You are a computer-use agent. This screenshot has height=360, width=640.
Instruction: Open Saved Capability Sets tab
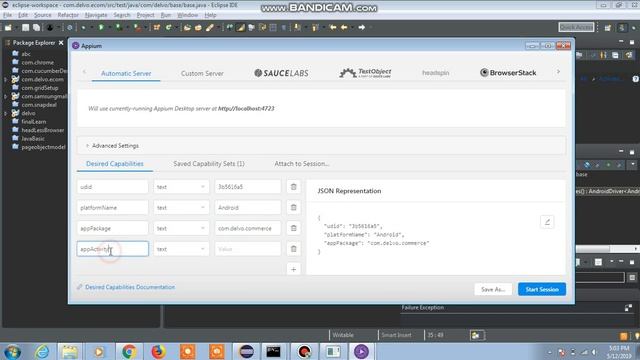[209, 164]
